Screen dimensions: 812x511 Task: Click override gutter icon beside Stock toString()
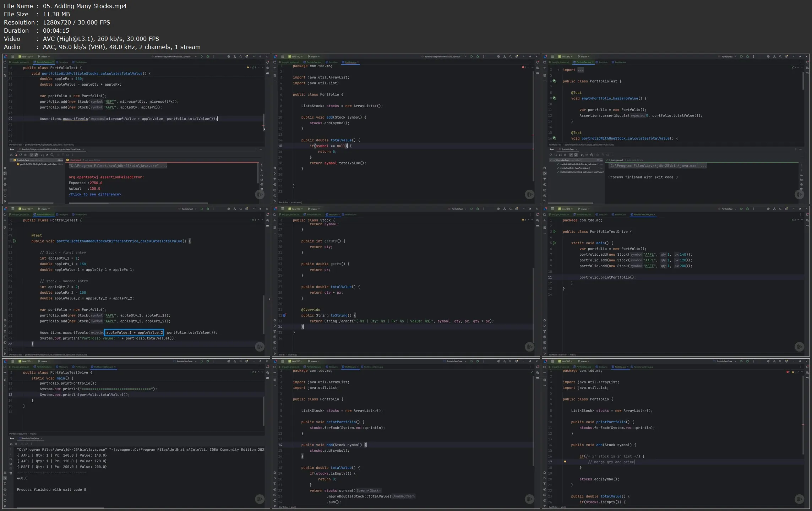tap(284, 315)
